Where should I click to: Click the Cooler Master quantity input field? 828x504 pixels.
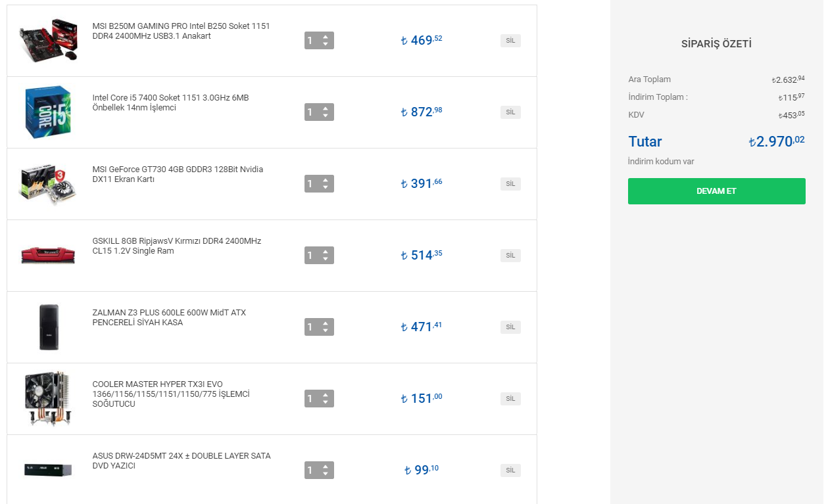(x=312, y=399)
